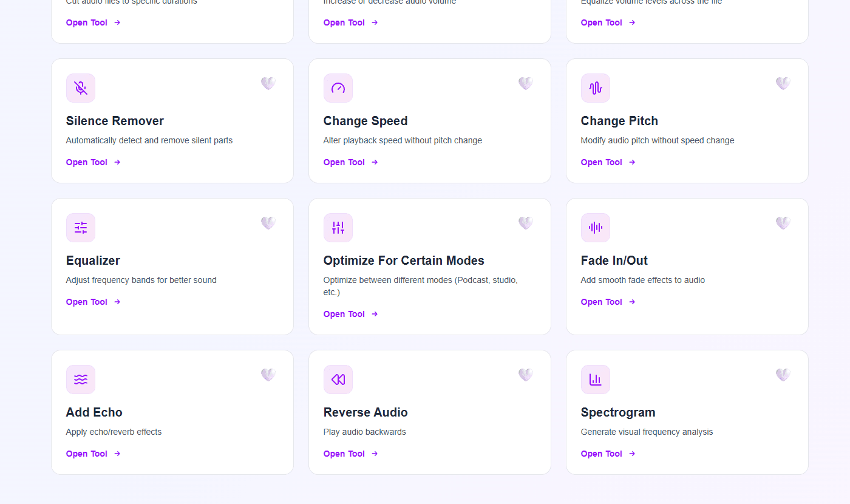Click the "Change Speed" heading
The width and height of the screenshot is (850, 504).
(365, 121)
